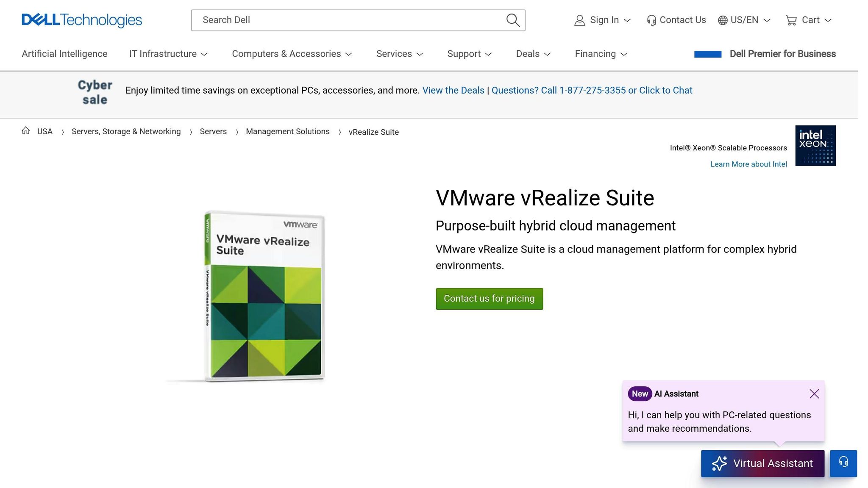Click Contact us for pricing
Image resolution: width=868 pixels, height=488 pixels.
point(489,298)
